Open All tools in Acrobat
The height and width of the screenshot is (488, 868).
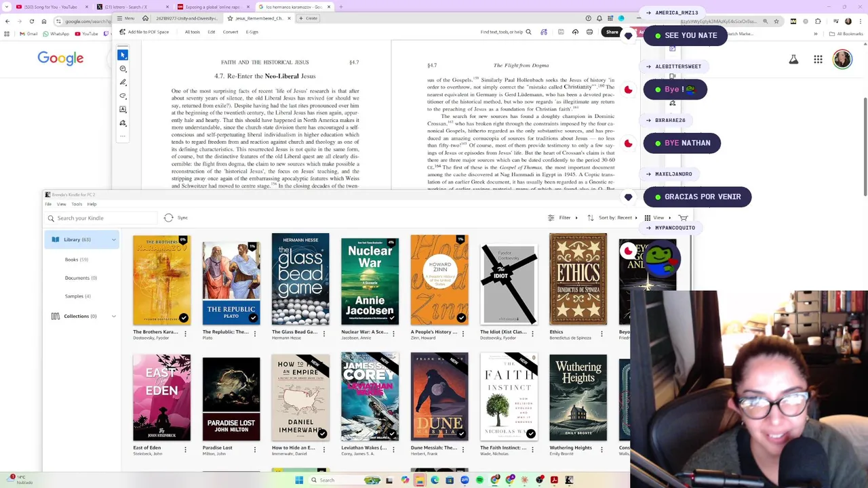click(x=193, y=32)
